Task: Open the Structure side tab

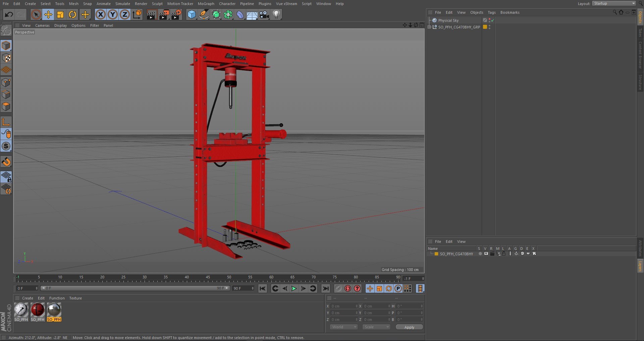Action: [640, 82]
